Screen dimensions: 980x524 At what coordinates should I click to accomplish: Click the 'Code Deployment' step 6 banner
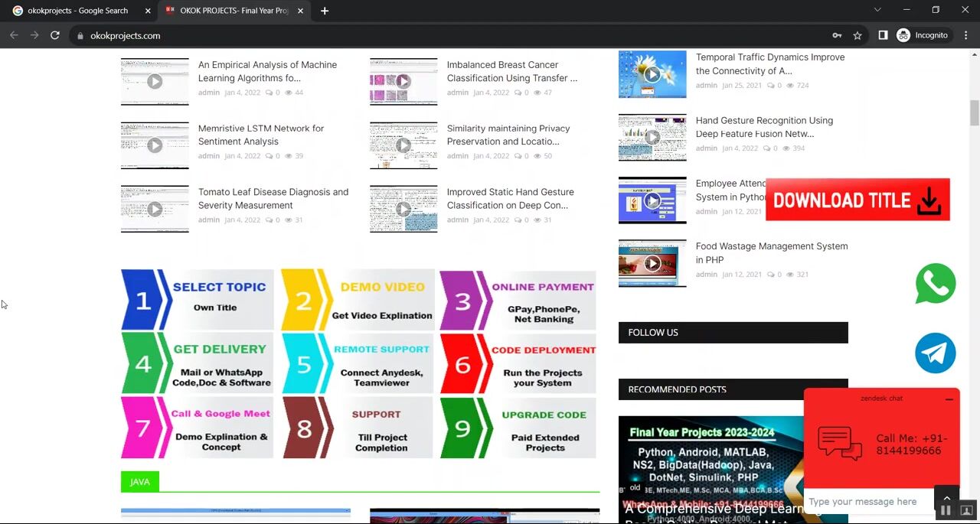518,363
